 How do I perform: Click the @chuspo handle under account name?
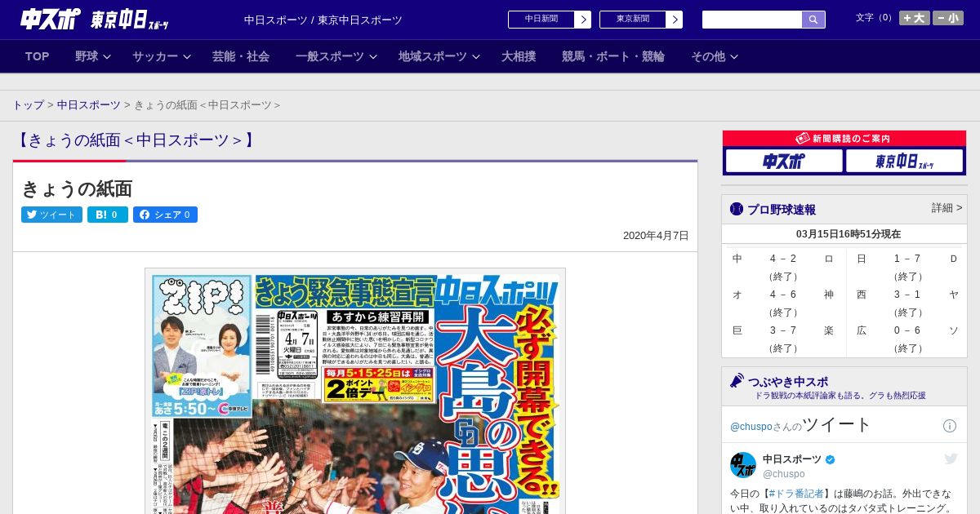tap(784, 474)
